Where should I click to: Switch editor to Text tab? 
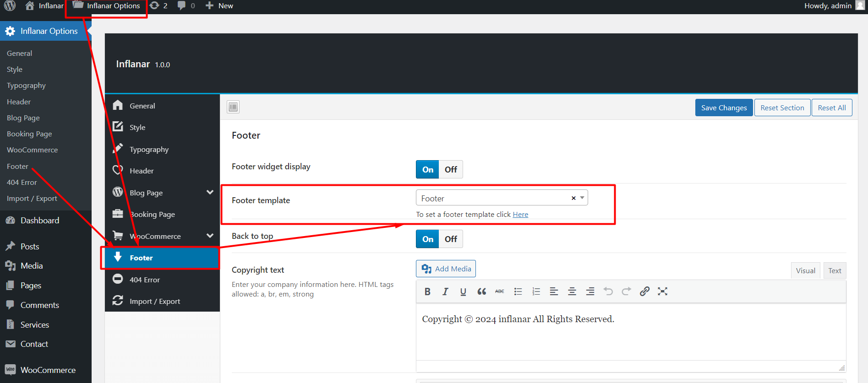[835, 271]
